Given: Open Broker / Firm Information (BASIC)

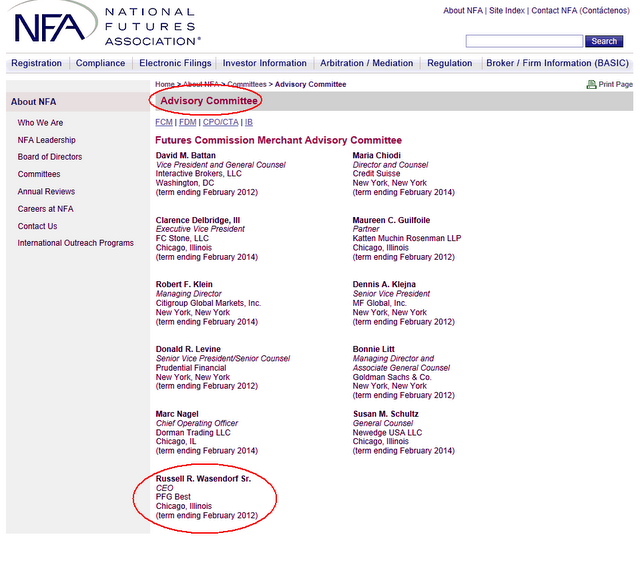Looking at the screenshot, I should tap(557, 63).
